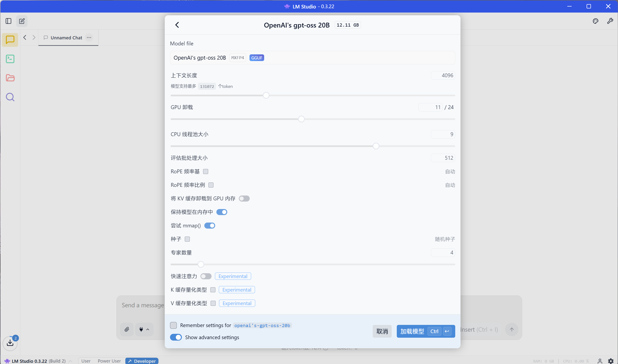
Task: Switch to Power User mode
Action: point(109,361)
